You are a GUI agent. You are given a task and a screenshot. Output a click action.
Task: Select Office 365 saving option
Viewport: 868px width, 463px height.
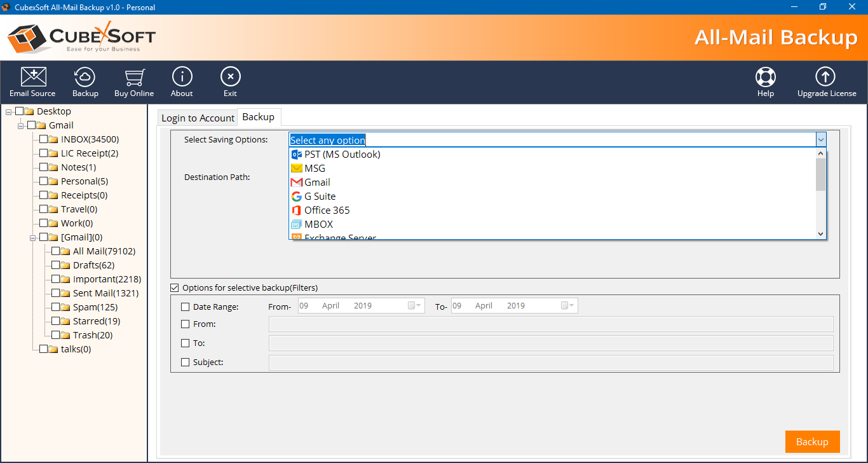click(x=327, y=210)
